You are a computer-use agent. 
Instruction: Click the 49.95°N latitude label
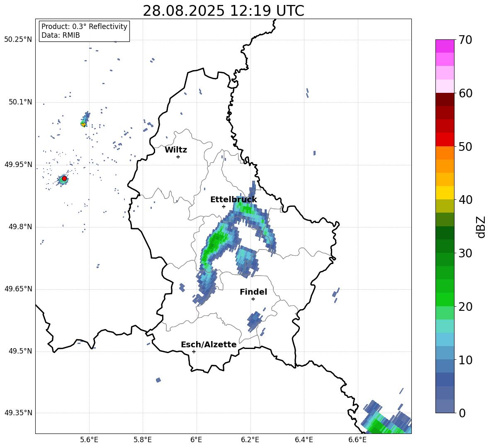[x=18, y=165]
